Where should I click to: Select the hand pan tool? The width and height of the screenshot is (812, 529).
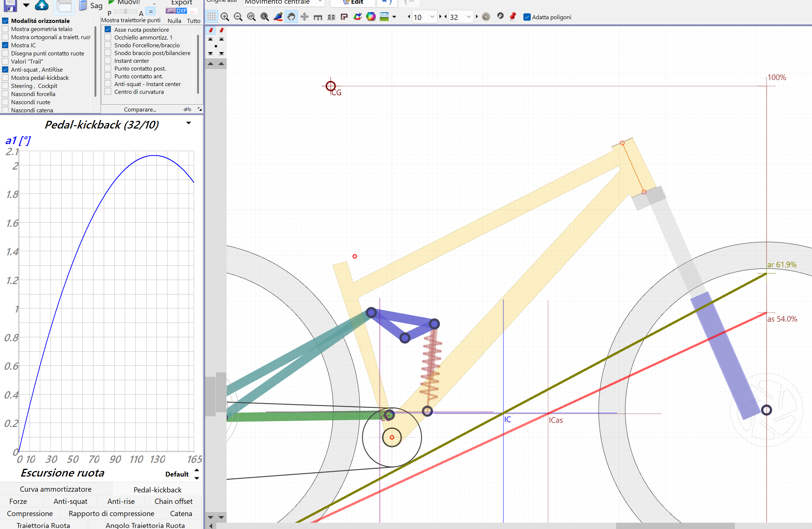point(291,17)
